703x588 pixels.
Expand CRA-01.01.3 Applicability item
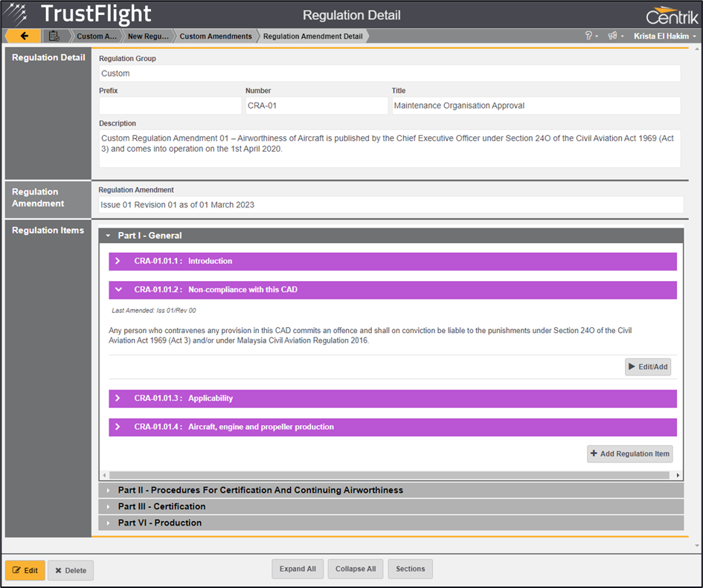[118, 398]
